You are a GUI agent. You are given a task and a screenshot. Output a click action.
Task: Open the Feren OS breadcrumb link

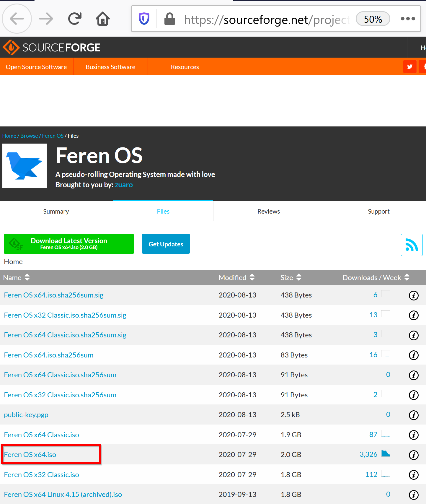[53, 136]
